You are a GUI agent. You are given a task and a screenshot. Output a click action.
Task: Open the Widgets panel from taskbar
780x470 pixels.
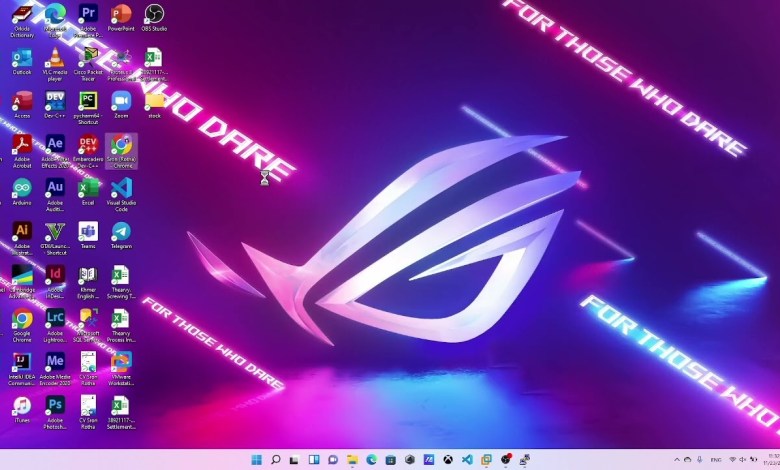pyautogui.click(x=314, y=460)
